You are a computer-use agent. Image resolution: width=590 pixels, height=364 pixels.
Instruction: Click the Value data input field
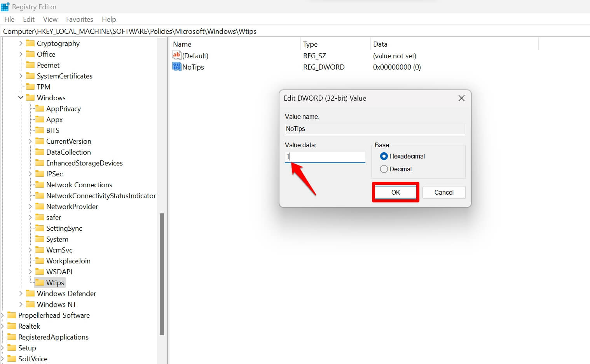point(325,157)
